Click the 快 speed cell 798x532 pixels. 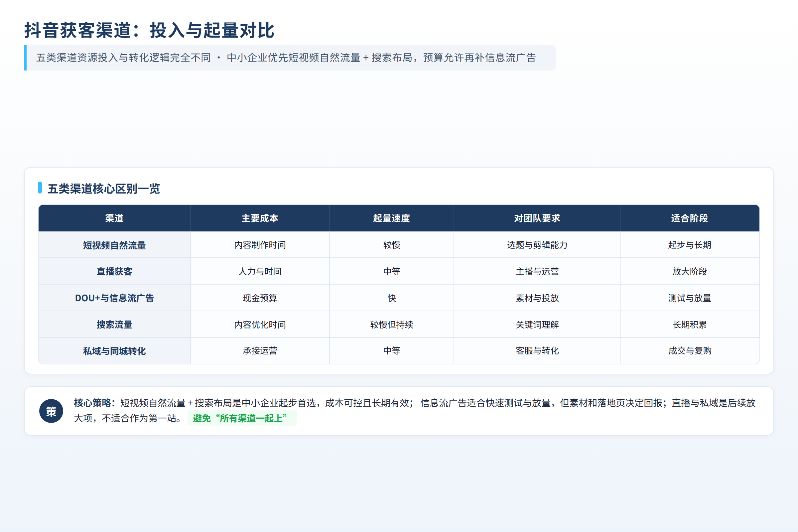coord(392,298)
